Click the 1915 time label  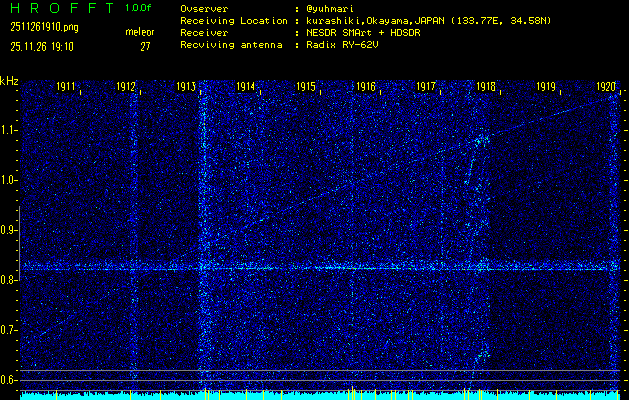click(x=307, y=88)
